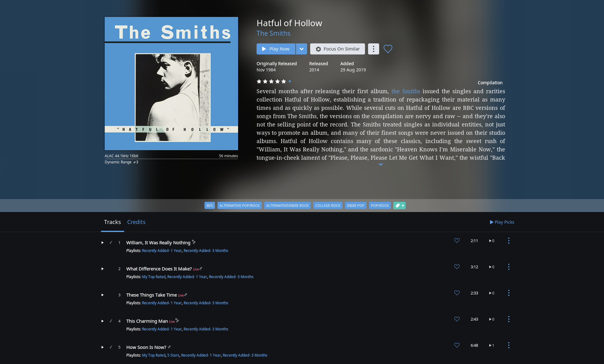Toggle the pick checkmark on How Soon Is Now?
Image resolution: width=604 pixels, height=364 pixels.
[111, 347]
